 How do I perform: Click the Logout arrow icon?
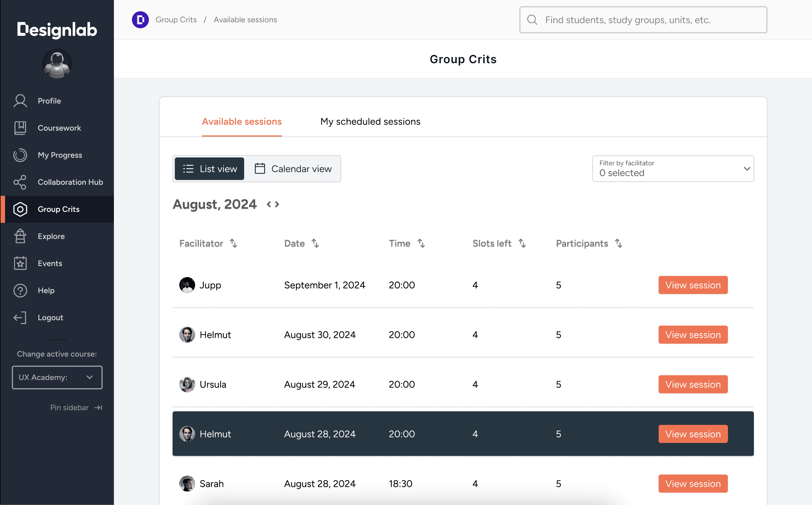click(x=20, y=317)
